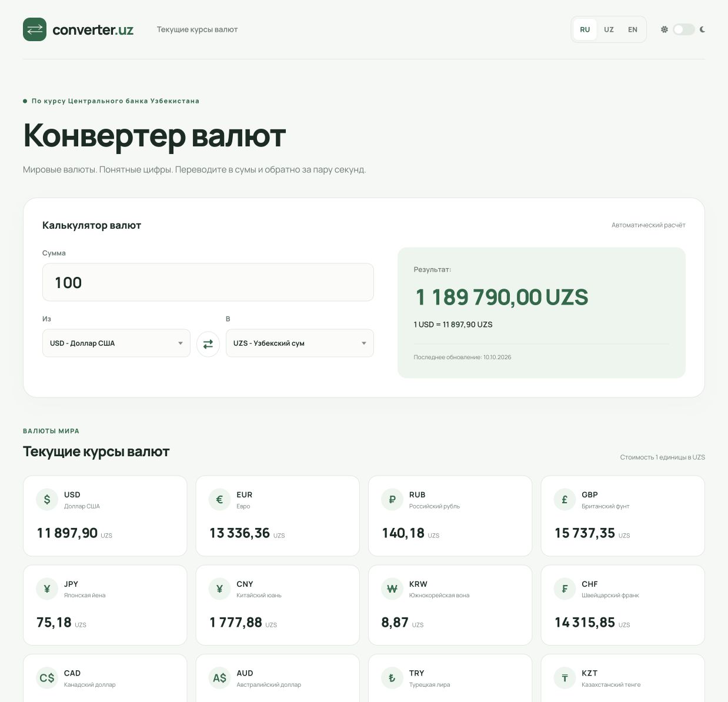The image size is (728, 702).
Task: Click the won icon on KRW card
Action: (392, 589)
